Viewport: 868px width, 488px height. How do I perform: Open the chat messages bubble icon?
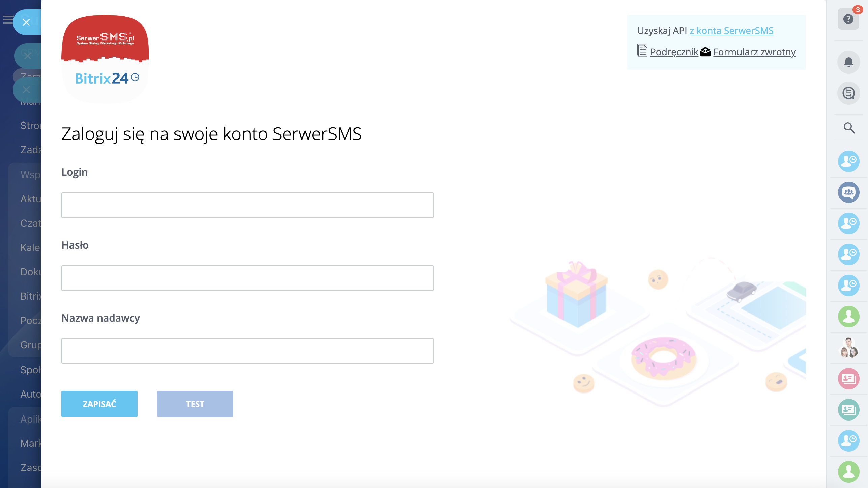848,93
